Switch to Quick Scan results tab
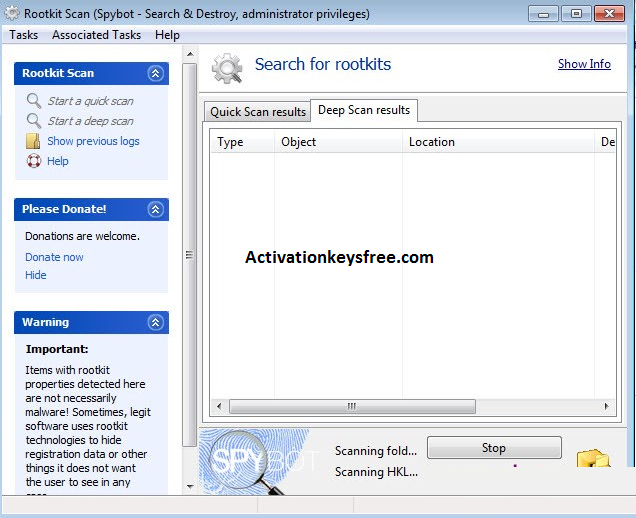The image size is (636, 518). [258, 112]
